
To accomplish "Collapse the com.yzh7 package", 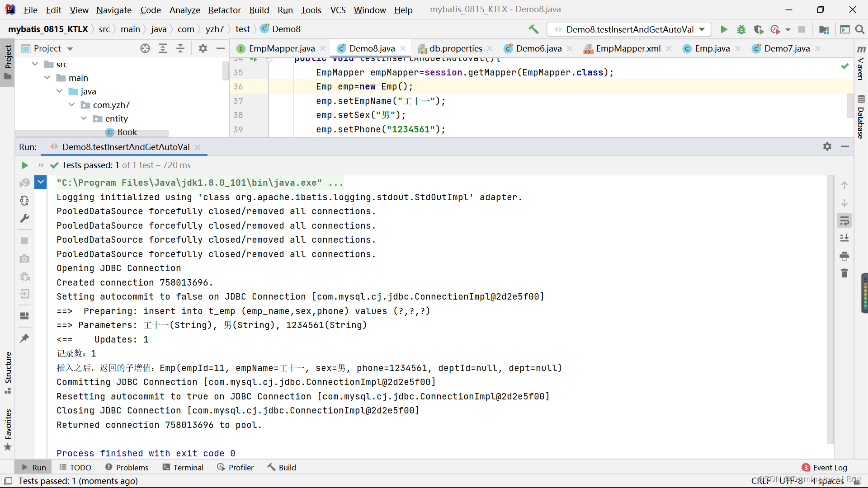I will tap(72, 105).
